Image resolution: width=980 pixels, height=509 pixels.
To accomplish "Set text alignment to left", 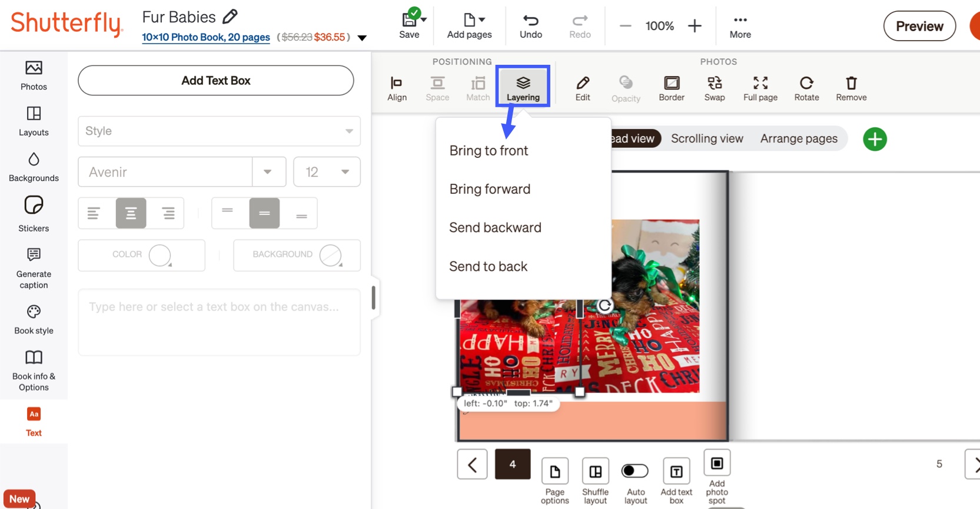I will [94, 213].
